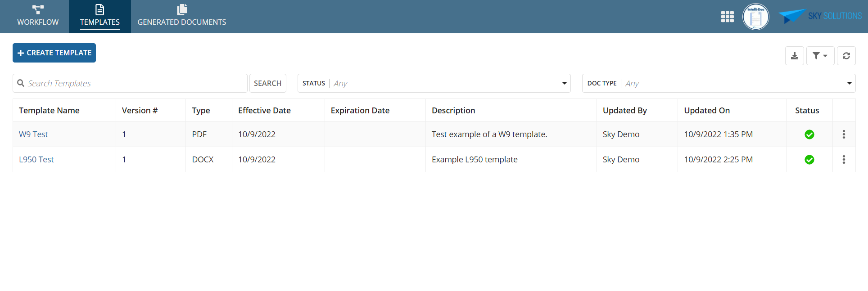Switch to the Generated Documents tab
Screen dimensions: 868x291
pyautogui.click(x=182, y=17)
